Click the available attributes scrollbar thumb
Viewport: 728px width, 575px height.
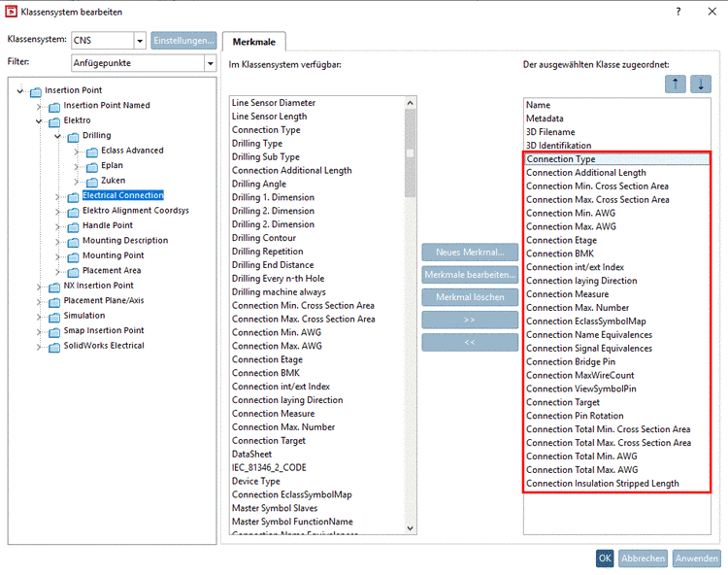(410, 152)
